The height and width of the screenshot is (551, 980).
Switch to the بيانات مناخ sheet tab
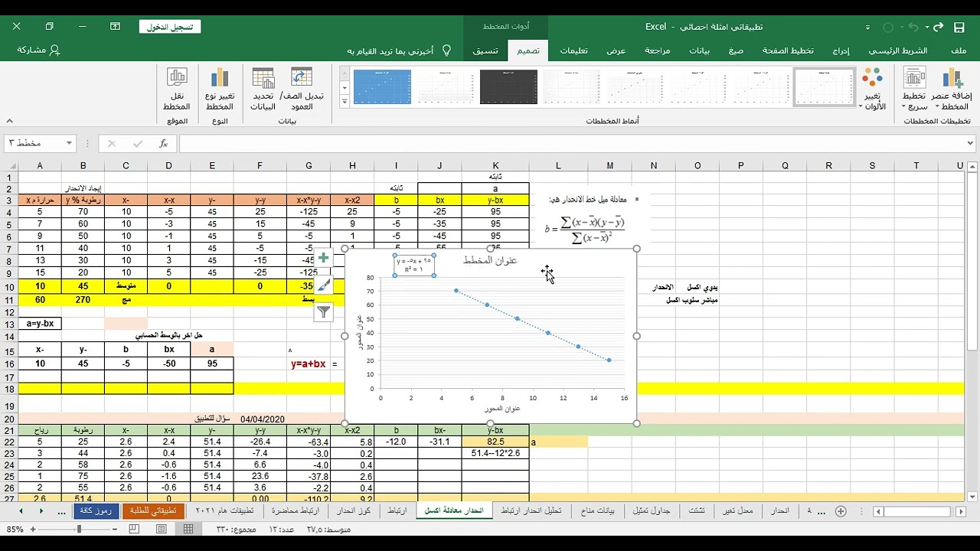[598, 510]
